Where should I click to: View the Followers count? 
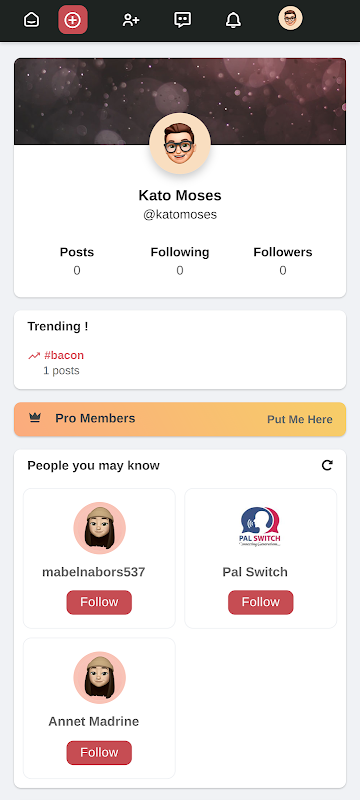282,270
